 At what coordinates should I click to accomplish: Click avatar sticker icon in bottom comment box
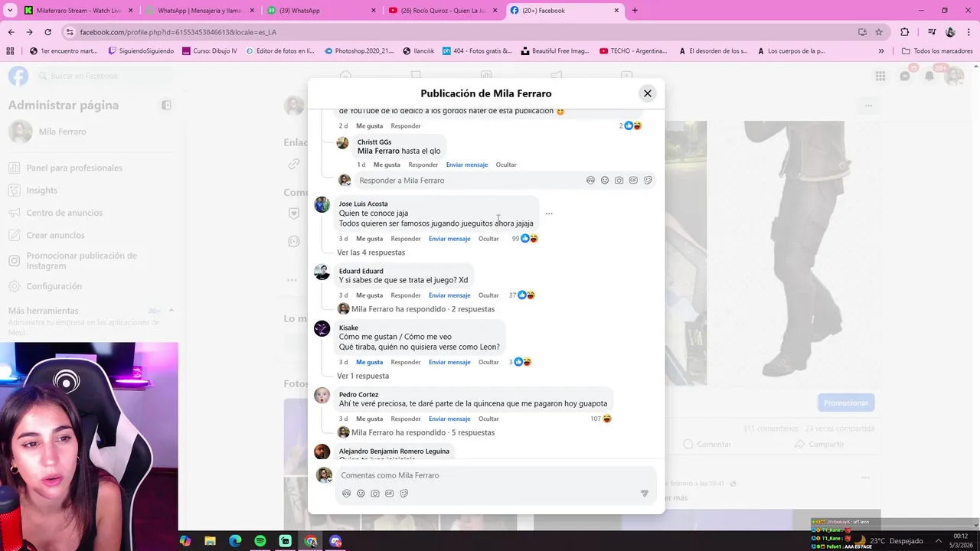347,494
